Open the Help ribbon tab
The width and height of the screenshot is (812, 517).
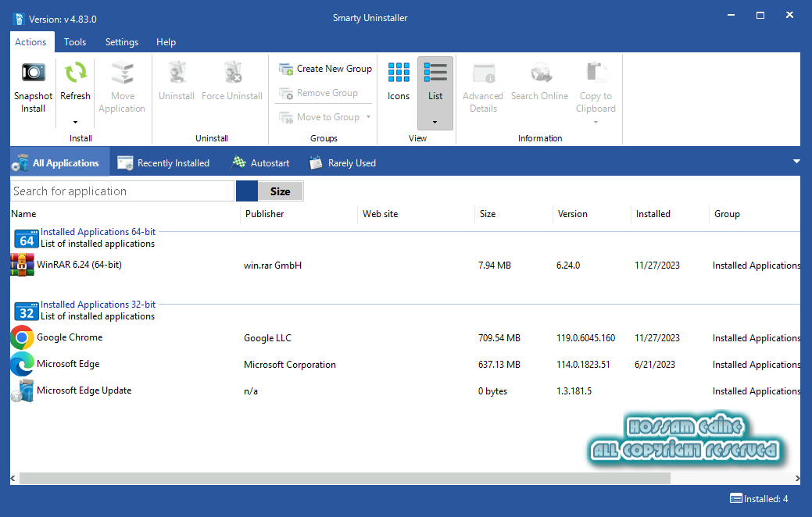166,42
